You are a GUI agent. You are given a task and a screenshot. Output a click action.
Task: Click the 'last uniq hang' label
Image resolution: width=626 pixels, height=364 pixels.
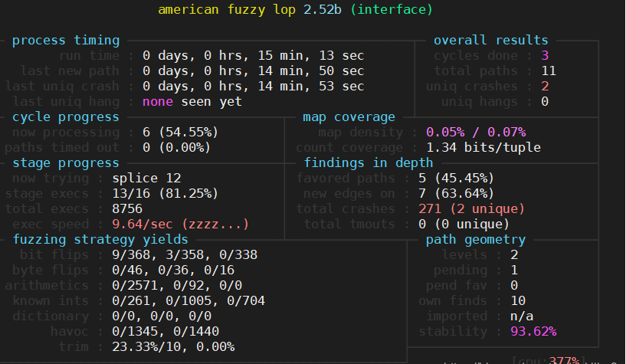click(x=66, y=102)
